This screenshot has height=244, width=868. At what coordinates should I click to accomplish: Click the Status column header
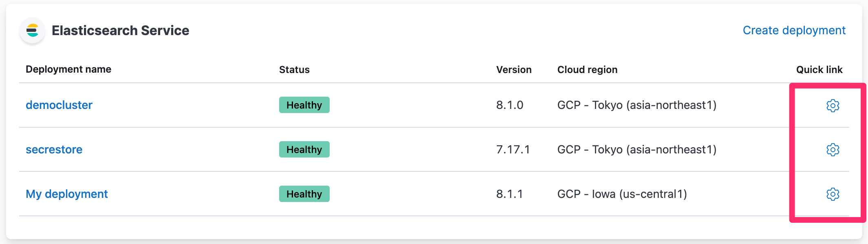[294, 70]
